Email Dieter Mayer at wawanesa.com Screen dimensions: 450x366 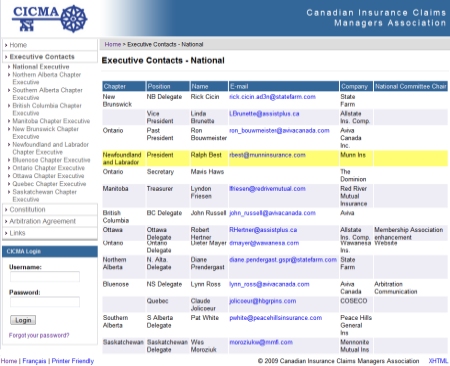[x=264, y=243]
